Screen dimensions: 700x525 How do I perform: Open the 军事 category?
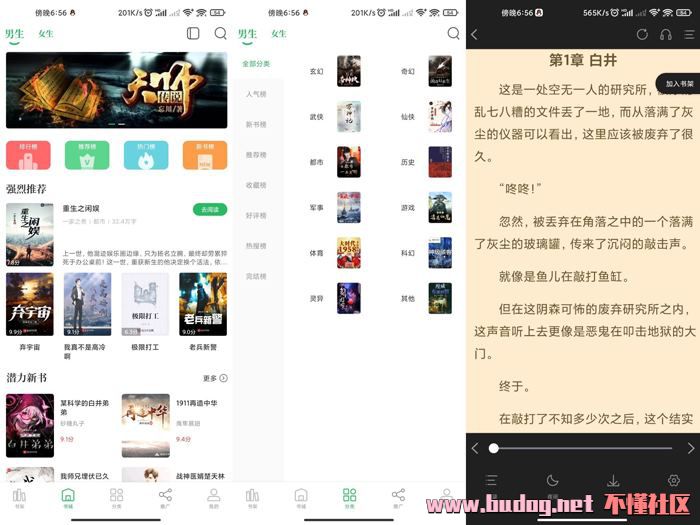point(335,208)
